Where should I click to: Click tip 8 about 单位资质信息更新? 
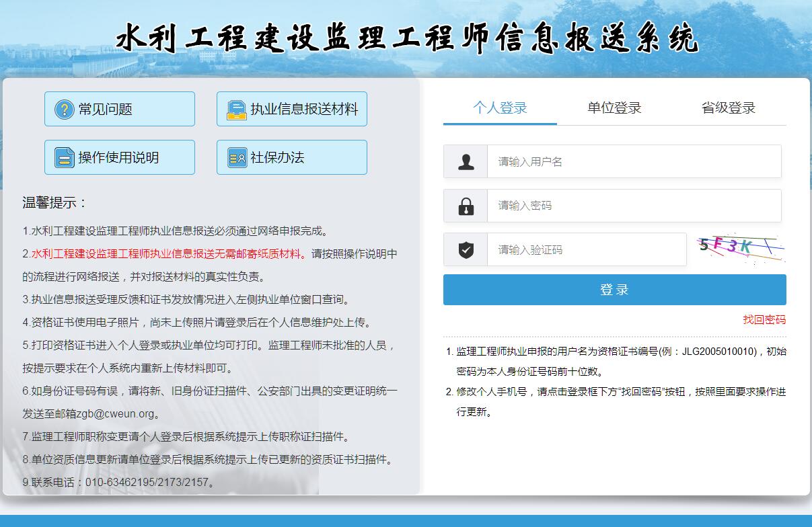(x=208, y=460)
